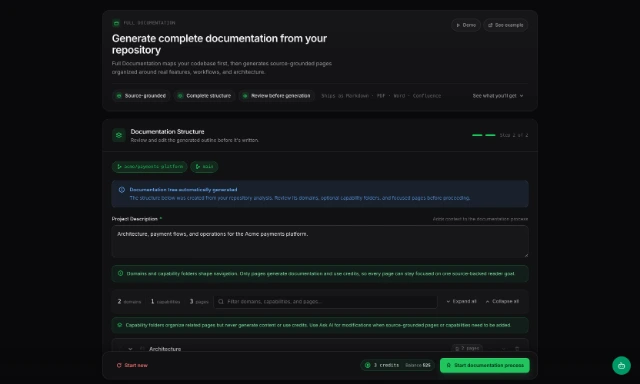Click the Source-grounded chip

[x=141, y=96]
